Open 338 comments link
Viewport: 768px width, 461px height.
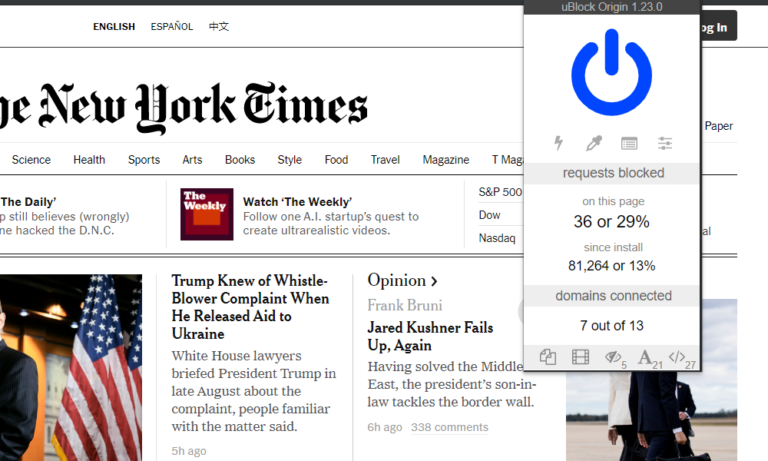pos(449,427)
